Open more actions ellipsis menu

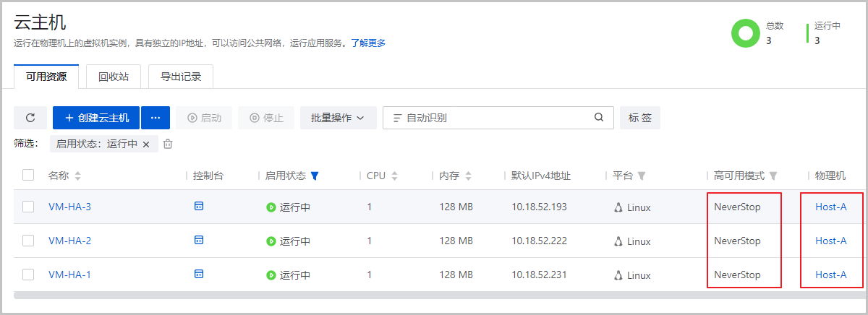156,118
